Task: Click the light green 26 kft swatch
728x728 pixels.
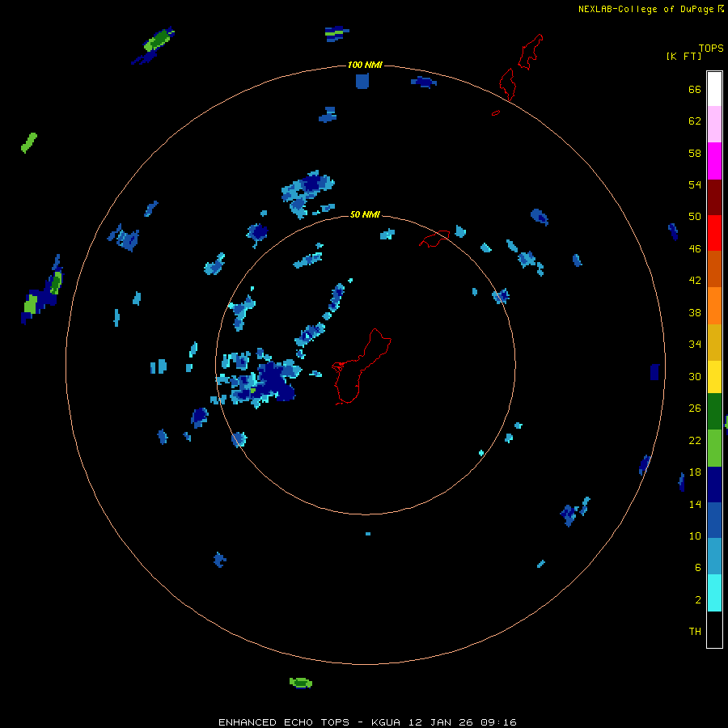Action: (714, 448)
